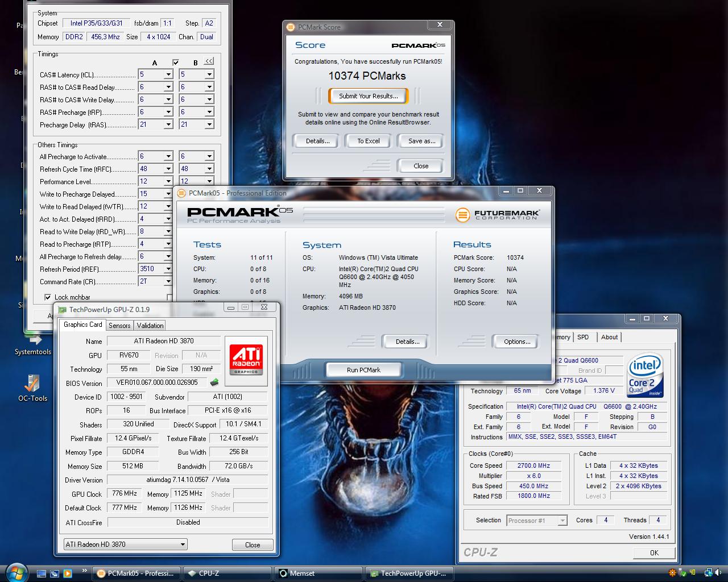This screenshot has width=728, height=582.
Task: Switch to the About tab in CPU-Z
Action: pos(609,337)
